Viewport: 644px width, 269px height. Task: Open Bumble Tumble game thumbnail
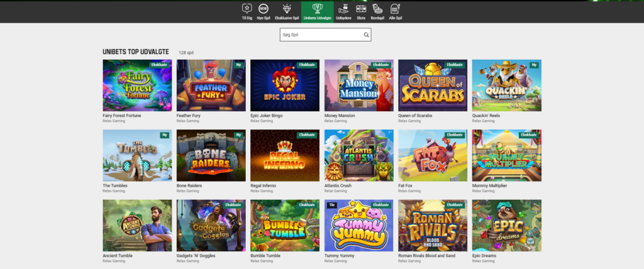(285, 226)
